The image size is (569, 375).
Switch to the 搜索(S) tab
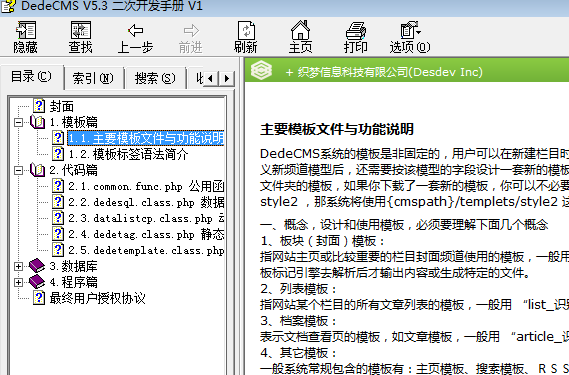point(155,78)
